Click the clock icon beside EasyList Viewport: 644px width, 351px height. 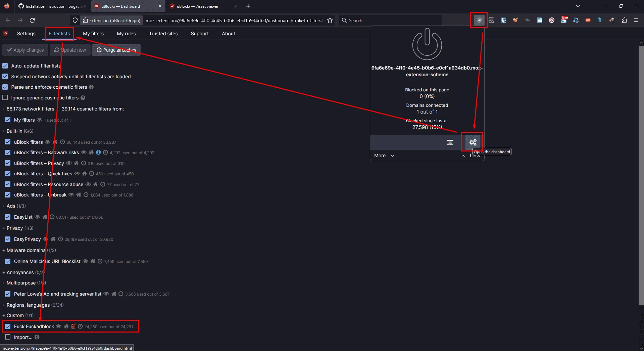[52, 217]
